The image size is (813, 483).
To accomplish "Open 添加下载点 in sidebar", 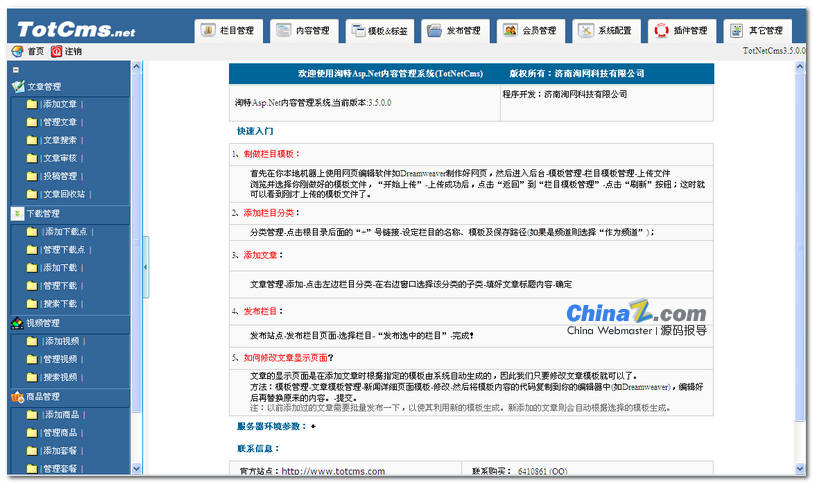I will coord(66,232).
